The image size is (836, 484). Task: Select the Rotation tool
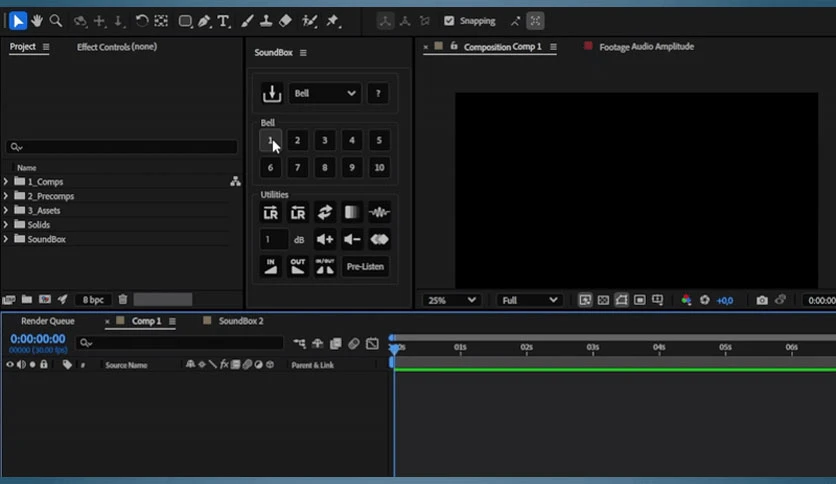(141, 21)
